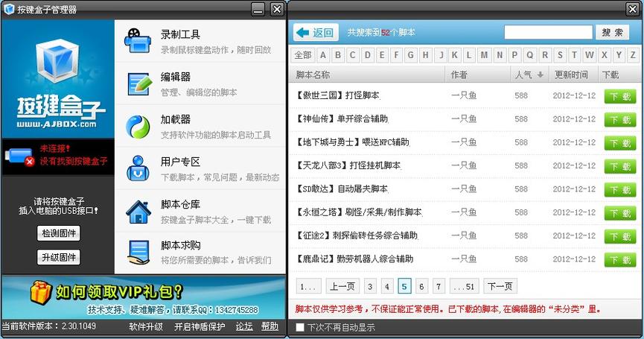This screenshot has width=644, height=339.
Task: Click the 按键盒子 cube logo
Action: 57,60
